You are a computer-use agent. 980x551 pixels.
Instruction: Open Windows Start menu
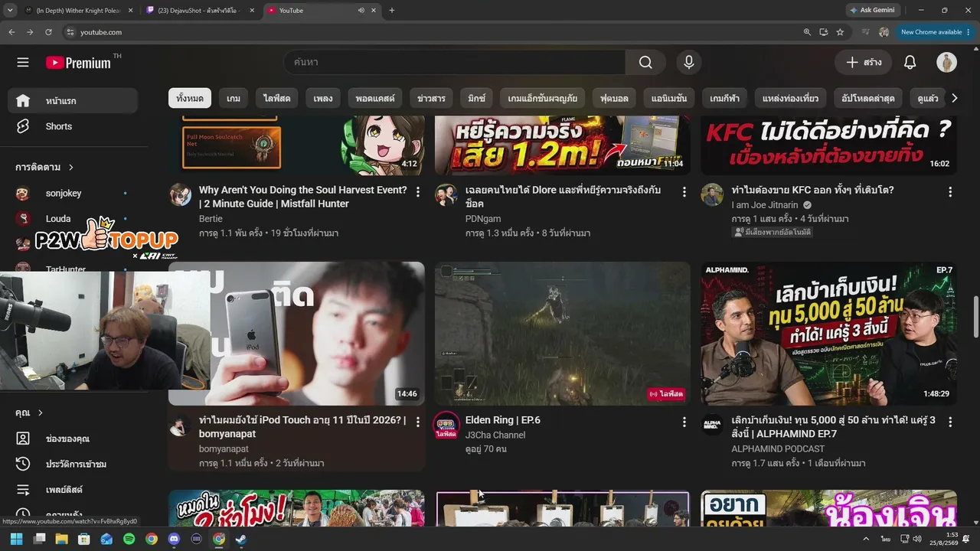[x=16, y=539]
